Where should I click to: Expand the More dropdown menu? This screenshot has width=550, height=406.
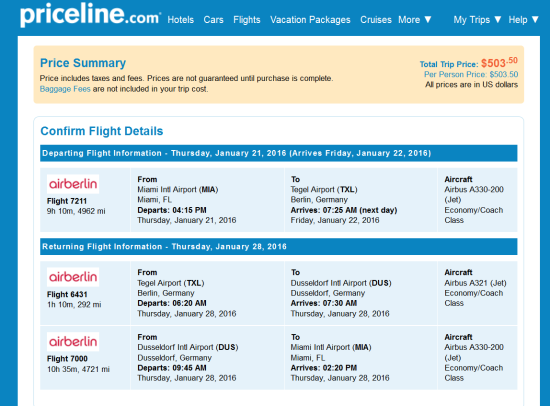(415, 20)
